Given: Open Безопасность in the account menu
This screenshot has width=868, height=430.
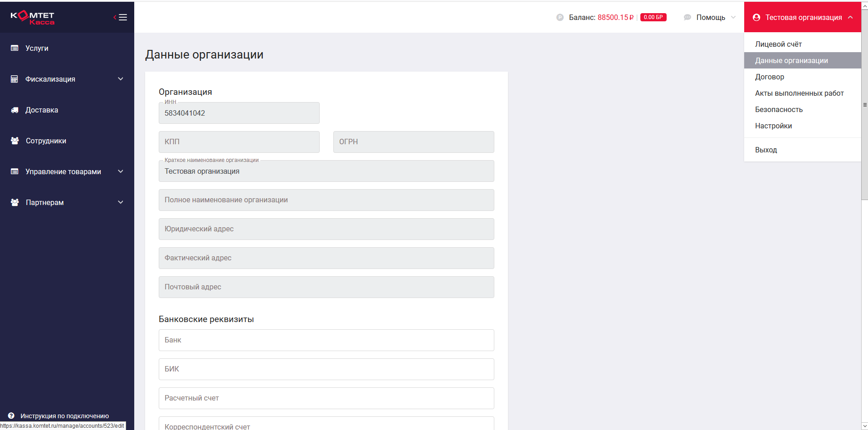Looking at the screenshot, I should [803, 109].
